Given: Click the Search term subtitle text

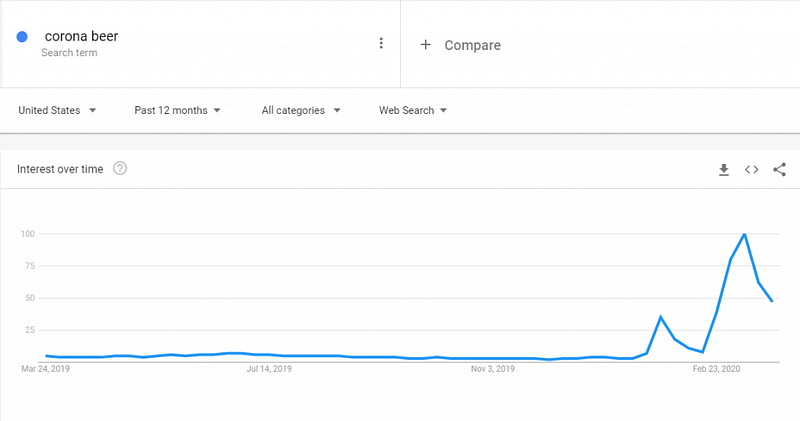Looking at the screenshot, I should [70, 53].
